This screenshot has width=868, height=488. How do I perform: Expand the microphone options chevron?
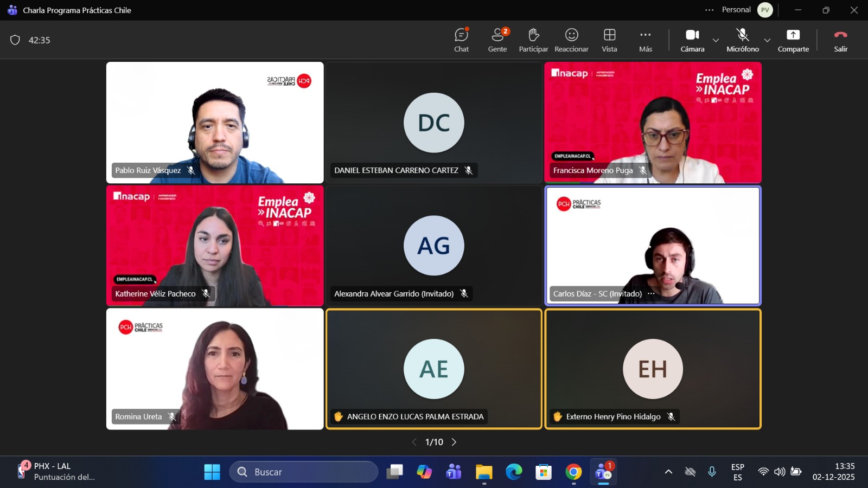click(767, 40)
